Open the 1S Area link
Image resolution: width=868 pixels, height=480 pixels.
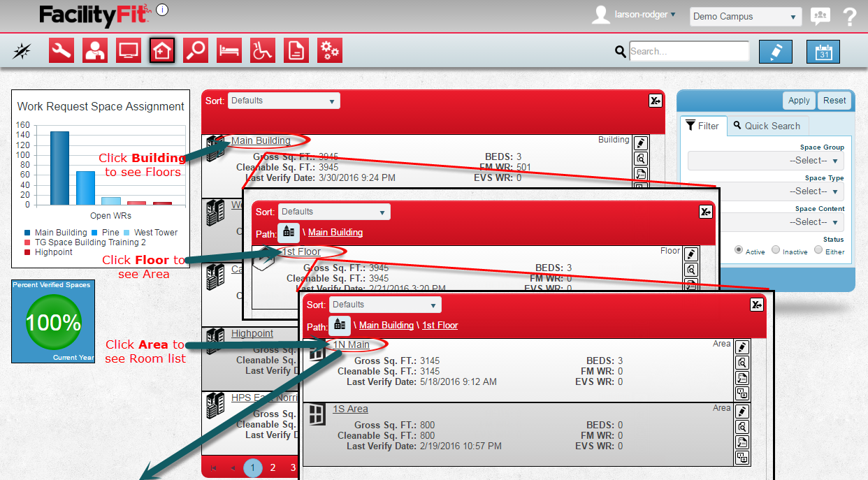[x=350, y=409]
